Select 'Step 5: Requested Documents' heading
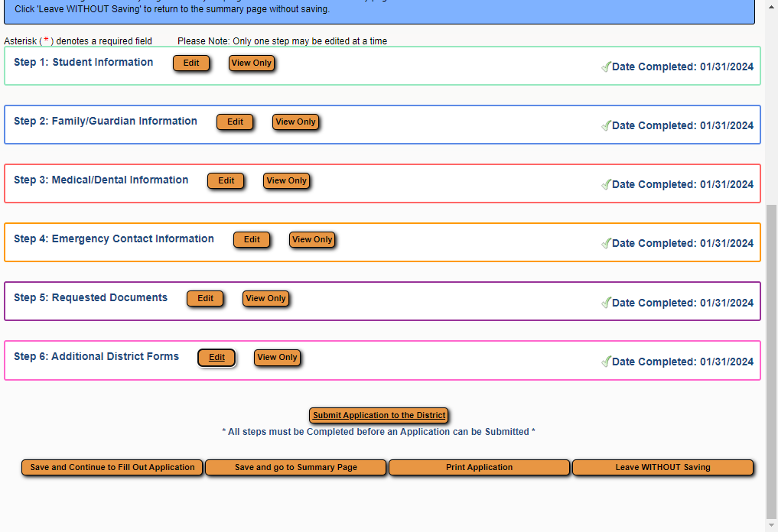The height and width of the screenshot is (532, 778). [x=91, y=297]
